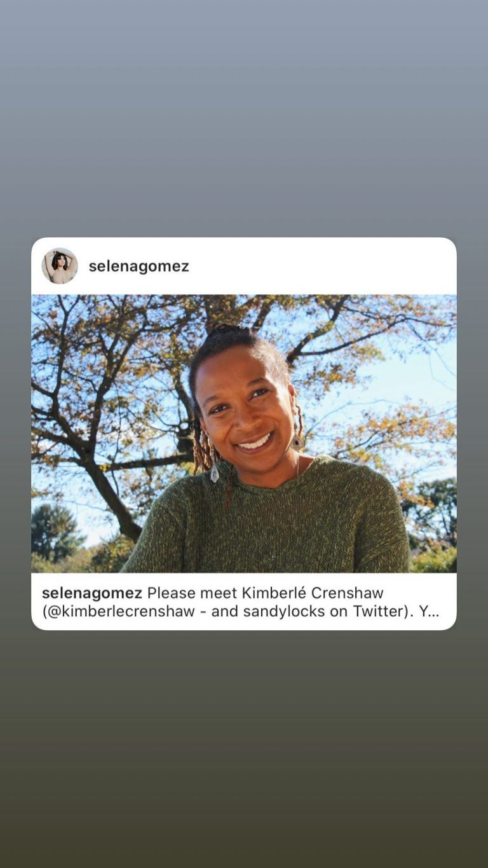488x868 pixels.
Task: Tap the white caption area of the card
Action: 244,602
